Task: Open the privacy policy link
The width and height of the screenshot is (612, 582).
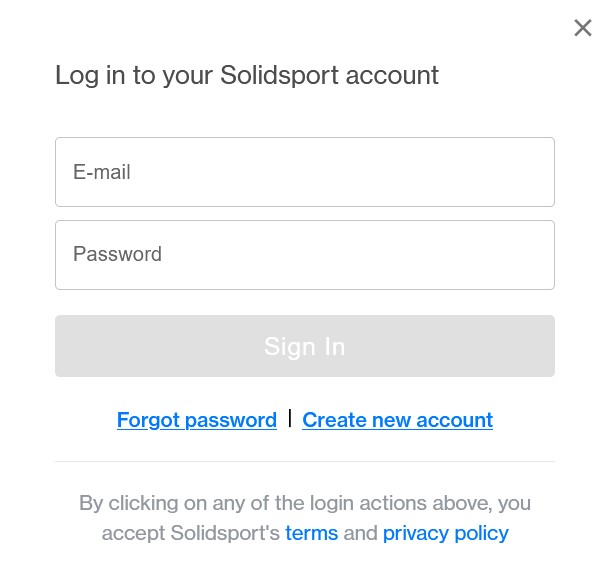Action: [445, 533]
